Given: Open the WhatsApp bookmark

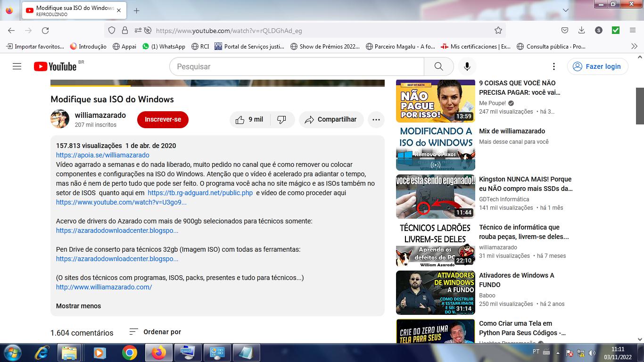Looking at the screenshot, I should point(164,47).
